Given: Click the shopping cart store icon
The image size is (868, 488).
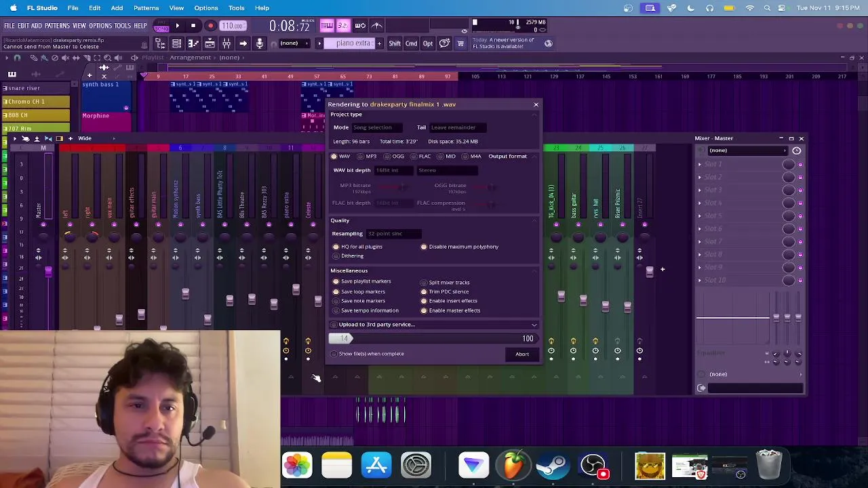Looking at the screenshot, I should pyautogui.click(x=460, y=43).
